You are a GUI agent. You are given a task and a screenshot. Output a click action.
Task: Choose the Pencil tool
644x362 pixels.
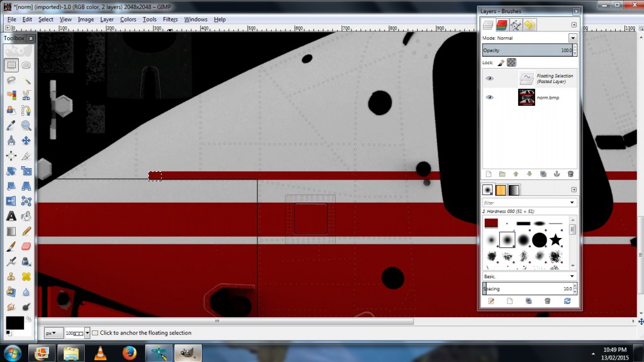tap(26, 231)
